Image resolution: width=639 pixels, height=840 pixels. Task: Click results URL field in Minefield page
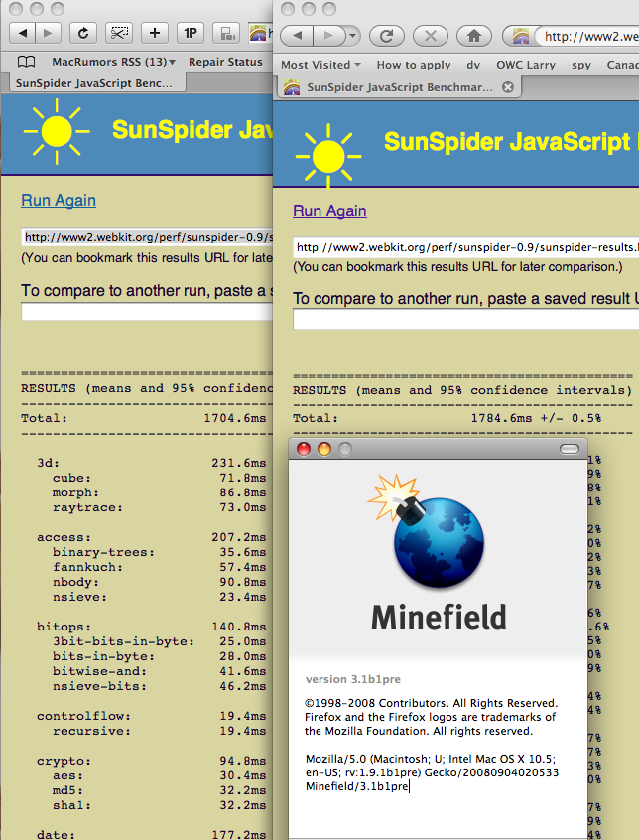[x=465, y=247]
